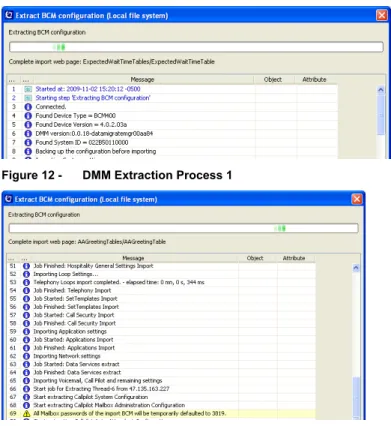Screen dimensions: 391x426
Task: Click the info icon for 'Backing up the configuration' row
Action: (x=28, y=152)
